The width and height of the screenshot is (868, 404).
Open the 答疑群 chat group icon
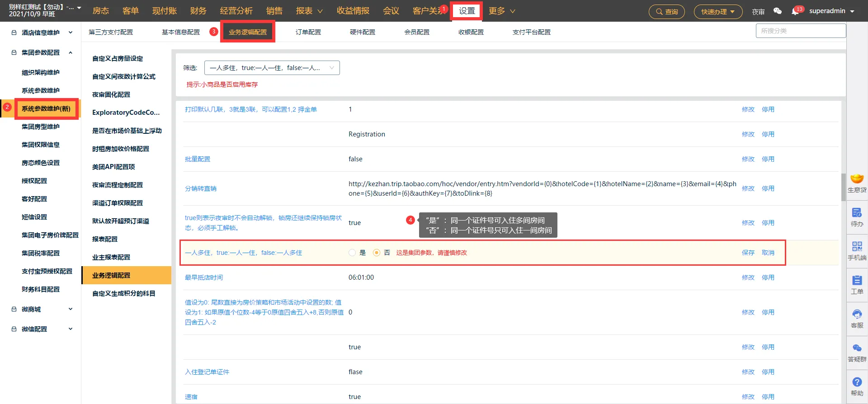[857, 352]
